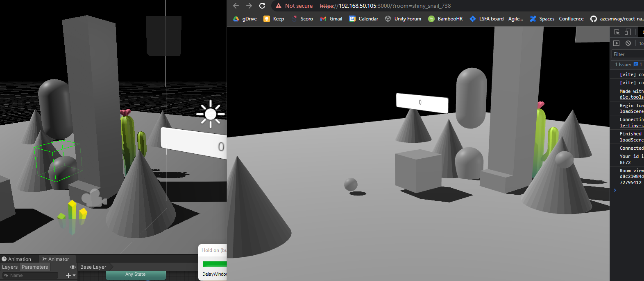Click the console Filter field
Viewport: 644px width, 281px height.
pyautogui.click(x=628, y=54)
